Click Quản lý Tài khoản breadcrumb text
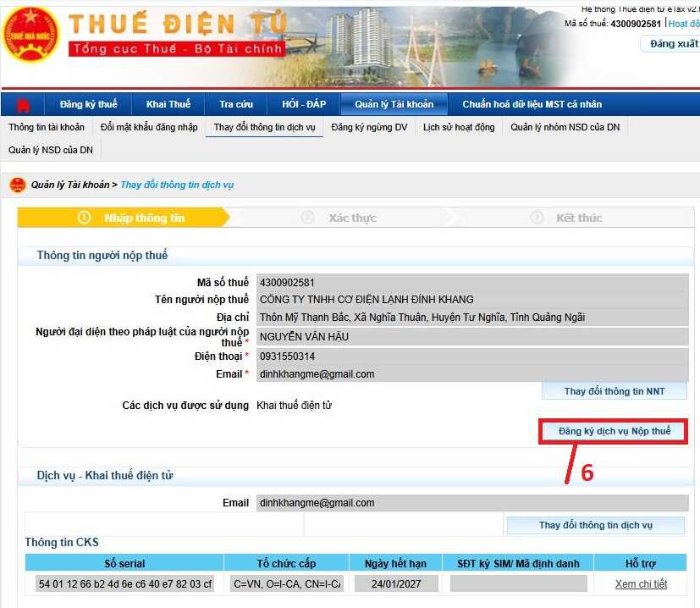The width and height of the screenshot is (700, 608). tap(70, 185)
